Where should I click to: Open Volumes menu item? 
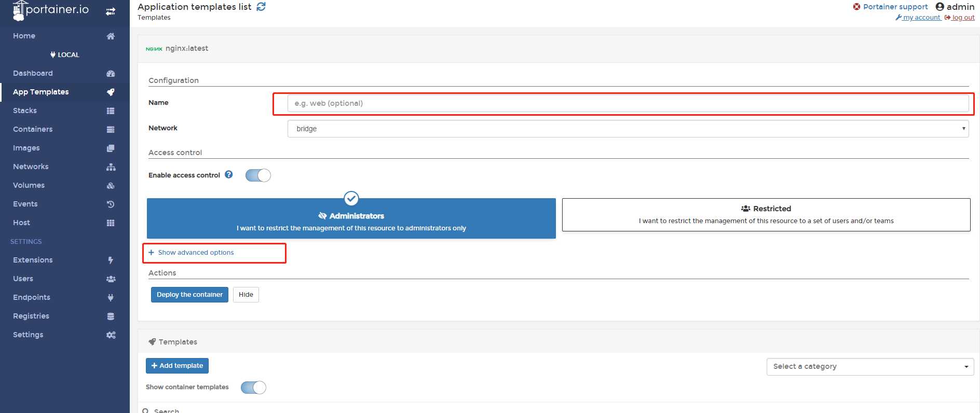point(64,185)
